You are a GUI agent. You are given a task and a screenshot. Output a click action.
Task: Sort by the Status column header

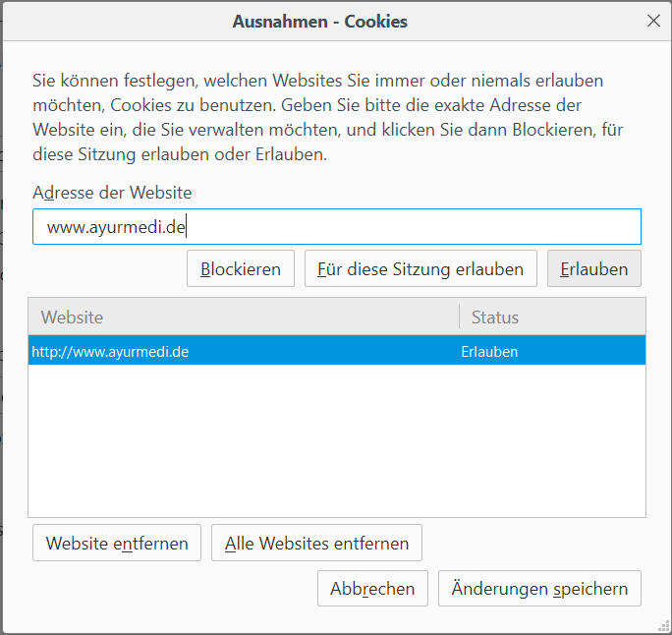551,317
